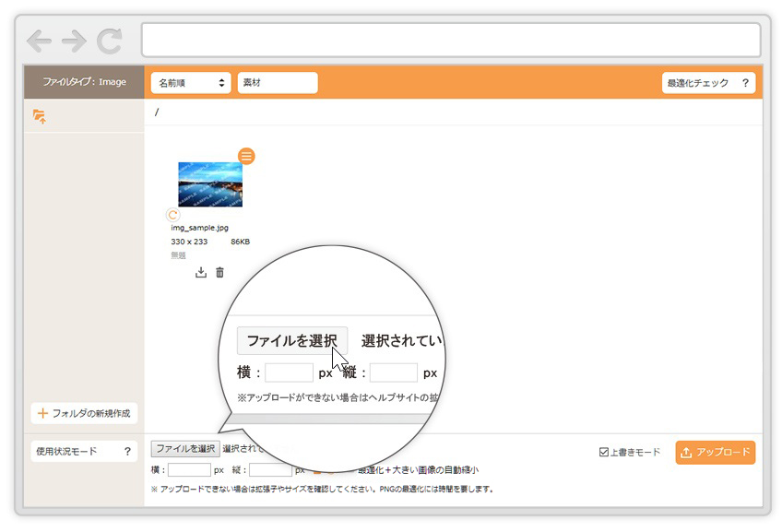Click the browser back arrow
782x532 pixels.
click(40, 41)
